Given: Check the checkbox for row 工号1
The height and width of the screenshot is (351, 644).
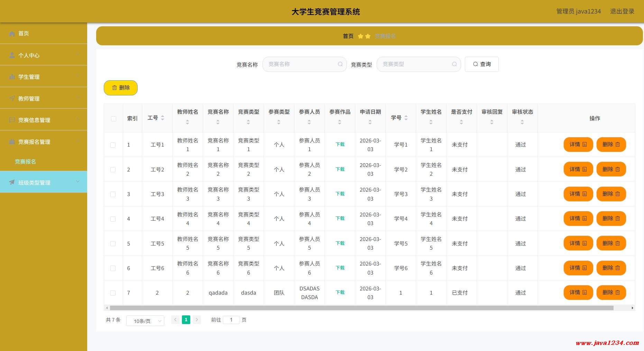Looking at the screenshot, I should [x=113, y=145].
